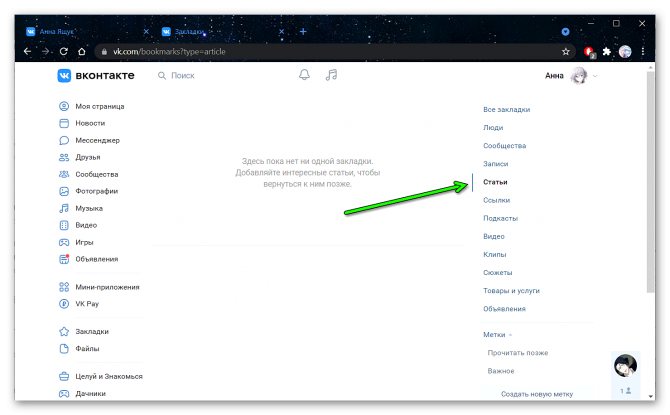Select Сюжеты bookmarks filter

[x=497, y=273]
